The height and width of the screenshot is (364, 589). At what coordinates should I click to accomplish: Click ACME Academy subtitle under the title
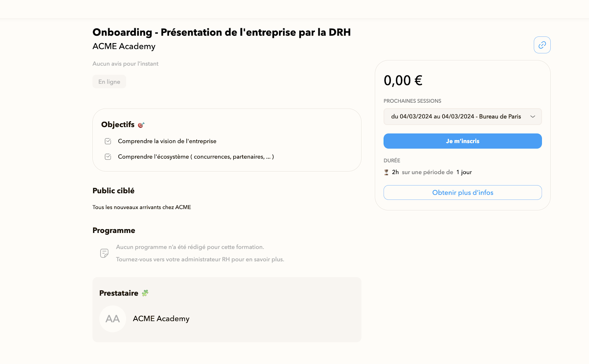pyautogui.click(x=124, y=46)
